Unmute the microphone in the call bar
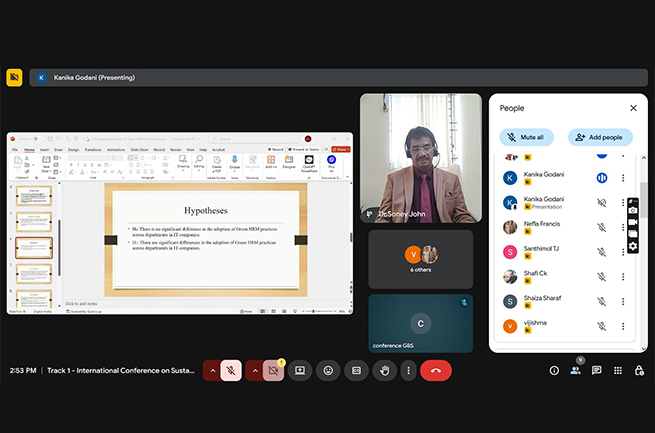Screen dimensions: 655x433 coord(231,370)
